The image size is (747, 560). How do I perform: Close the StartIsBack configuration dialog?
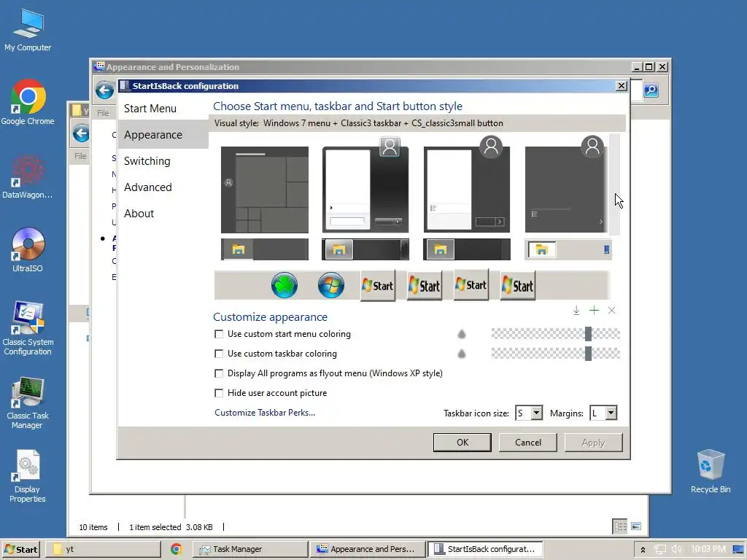point(621,86)
